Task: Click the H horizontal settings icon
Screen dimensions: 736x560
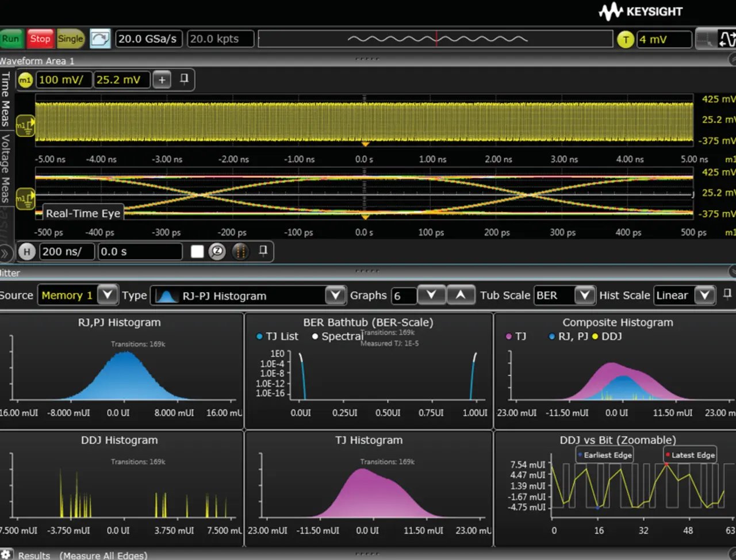Action: tap(27, 252)
